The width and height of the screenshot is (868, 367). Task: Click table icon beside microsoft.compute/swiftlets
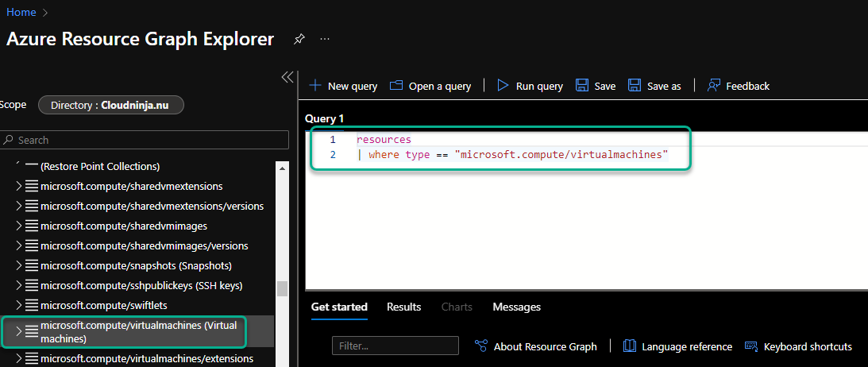[x=32, y=305]
